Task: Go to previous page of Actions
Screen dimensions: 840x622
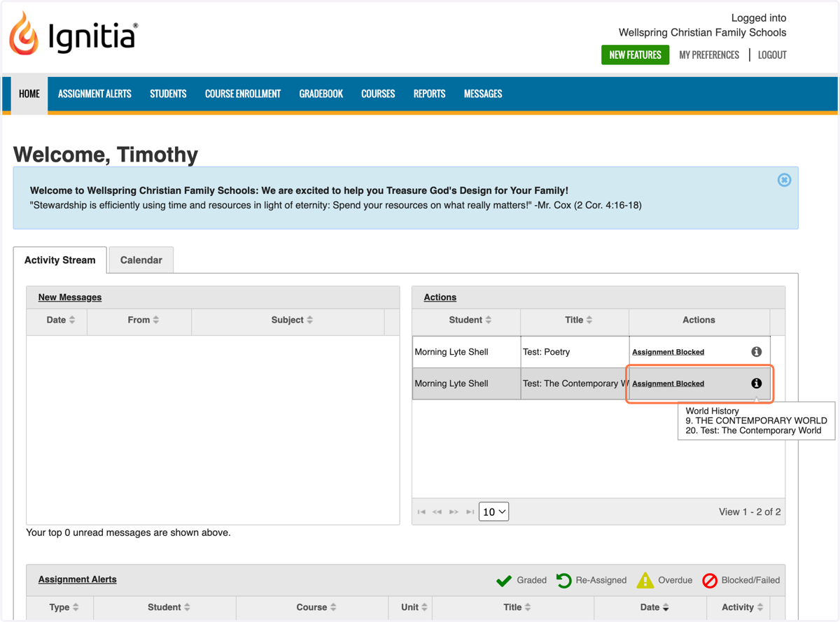Action: (437, 512)
